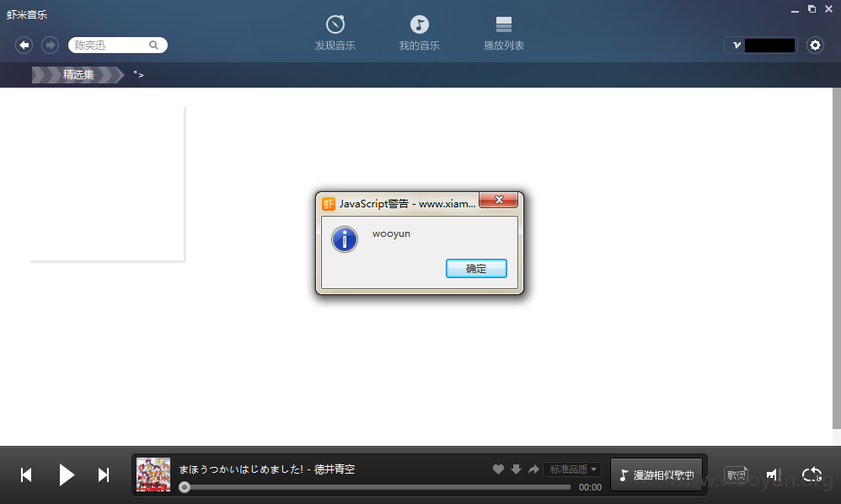This screenshot has height=504, width=841.
Task: Open settings gear icon
Action: (815, 45)
